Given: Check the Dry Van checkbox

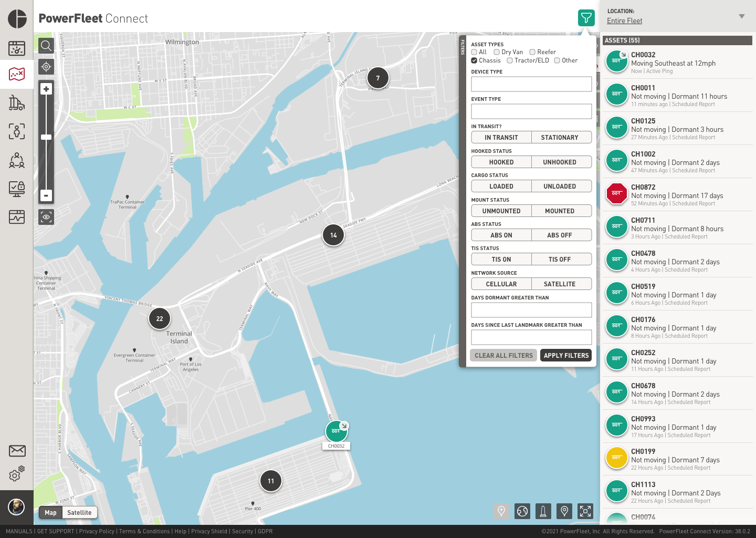Looking at the screenshot, I should 497,52.
